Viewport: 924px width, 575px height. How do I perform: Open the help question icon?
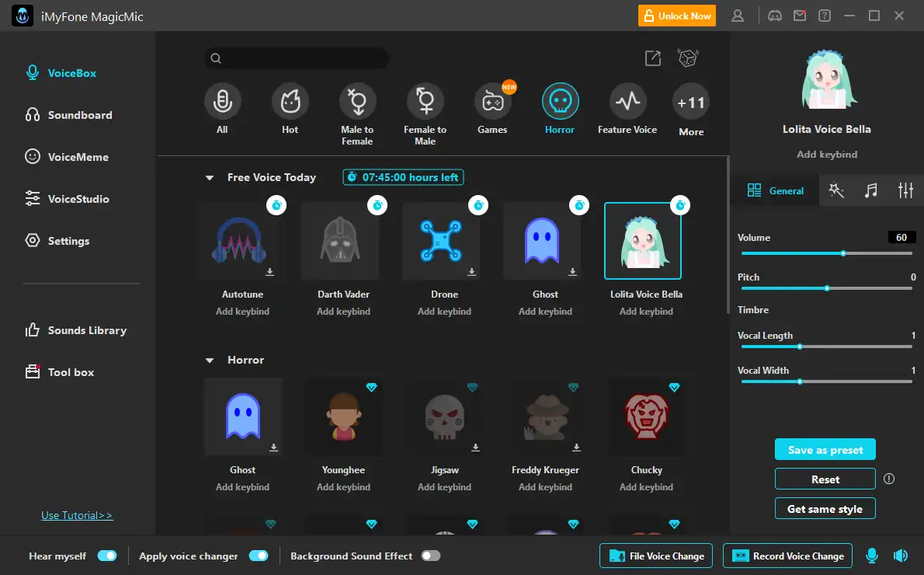click(x=825, y=16)
